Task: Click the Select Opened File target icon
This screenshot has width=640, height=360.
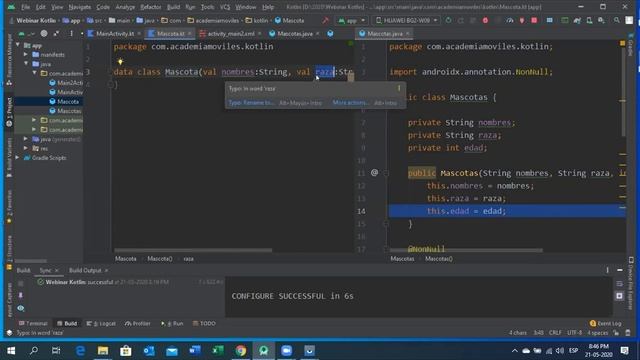Action: tap(44, 33)
